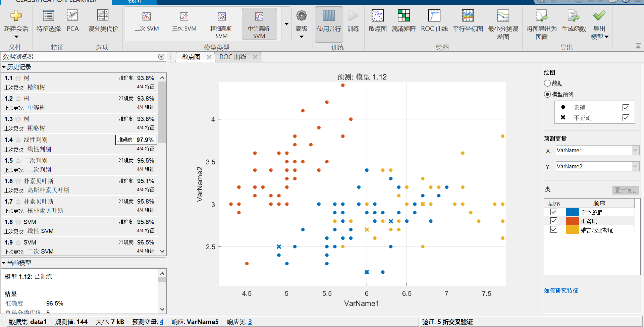This screenshot has height=327, width=644.
Task: Toggle 维吉尼亚鸢尾 class visibility
Action: click(x=554, y=229)
